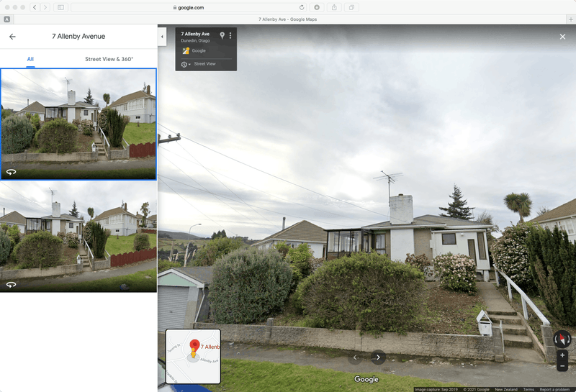The image size is (576, 392).
Task: Zoom in with the plus button
Action: tap(562, 355)
